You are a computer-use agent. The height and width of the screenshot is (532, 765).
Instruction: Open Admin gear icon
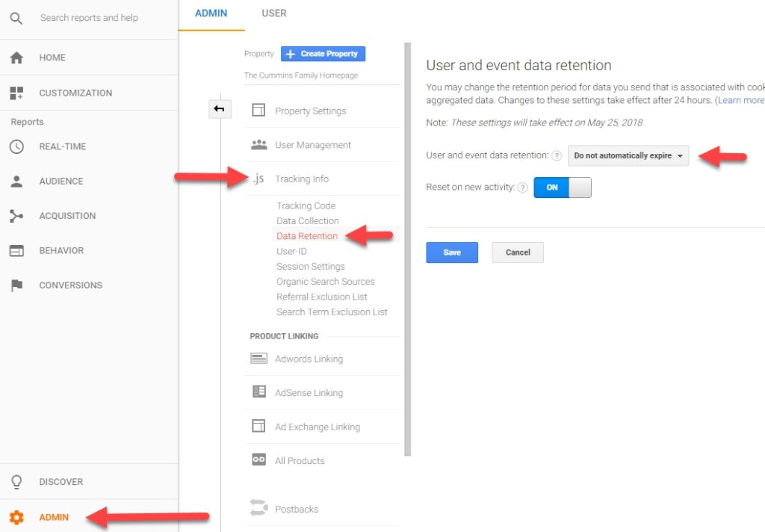(x=16, y=517)
